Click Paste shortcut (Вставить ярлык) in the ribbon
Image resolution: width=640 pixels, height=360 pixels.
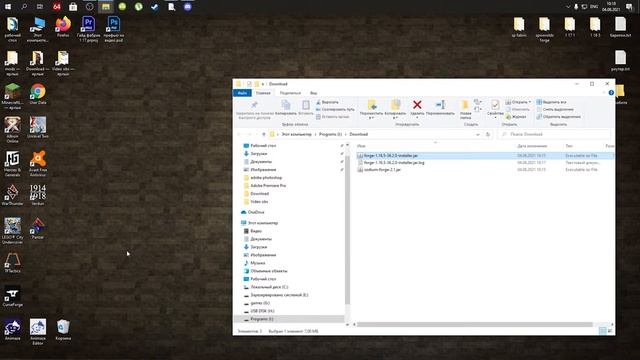point(333,117)
